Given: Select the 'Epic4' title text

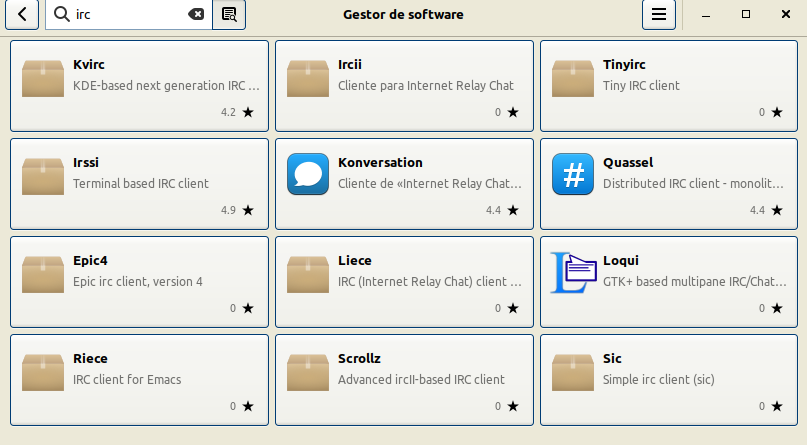Looking at the screenshot, I should 90,260.
